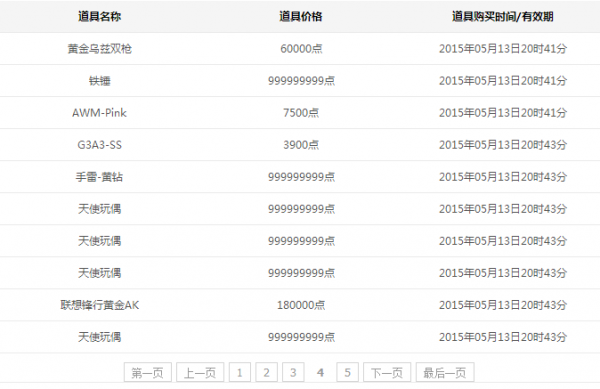The height and width of the screenshot is (389, 600).
Task: Click purchase time of 手雷-黄钻 row
Action: point(502,177)
